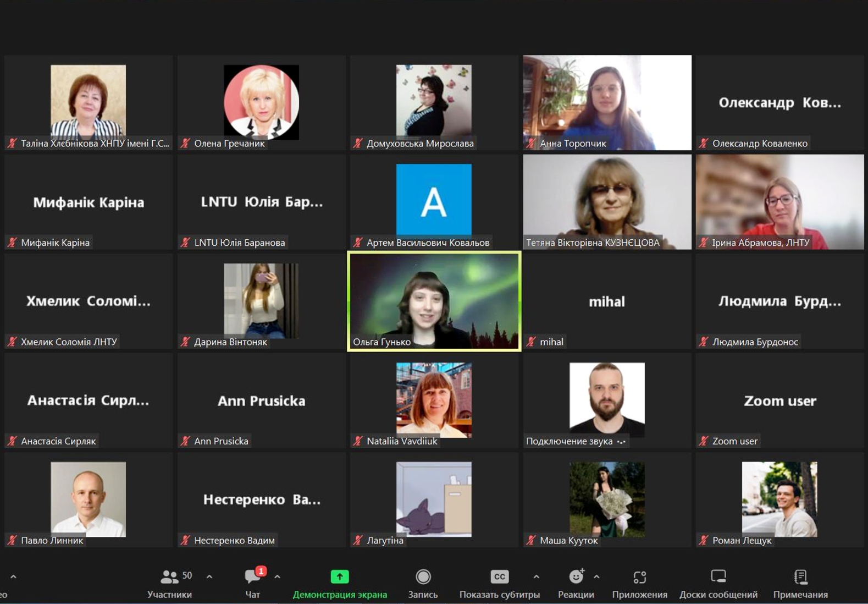
Task: Expand reactions options arrow
Action: [x=596, y=577]
